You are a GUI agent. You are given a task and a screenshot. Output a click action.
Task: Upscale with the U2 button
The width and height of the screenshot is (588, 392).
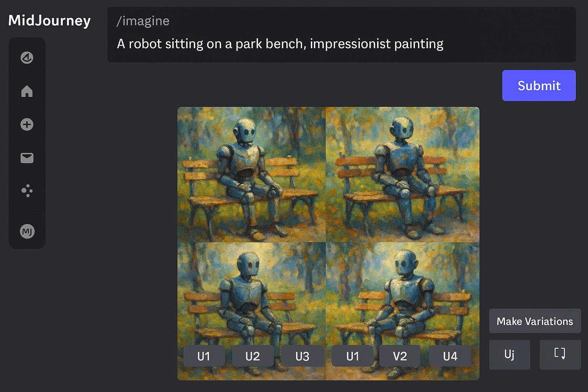pos(253,356)
